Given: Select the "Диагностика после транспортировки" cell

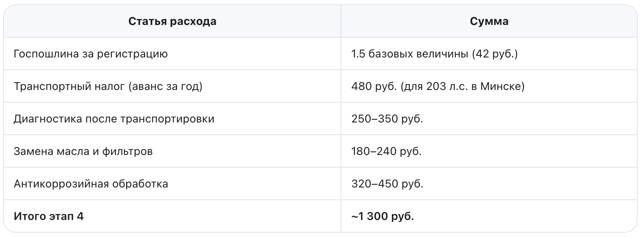Looking at the screenshot, I should [114, 119].
